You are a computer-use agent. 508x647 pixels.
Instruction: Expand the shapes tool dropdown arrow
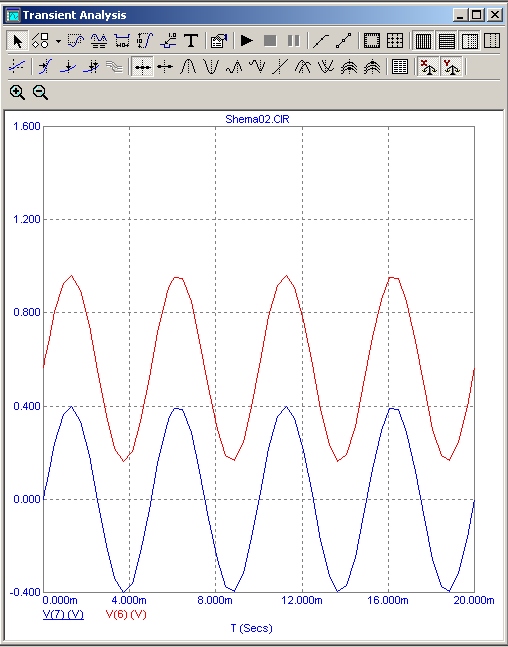pos(58,41)
